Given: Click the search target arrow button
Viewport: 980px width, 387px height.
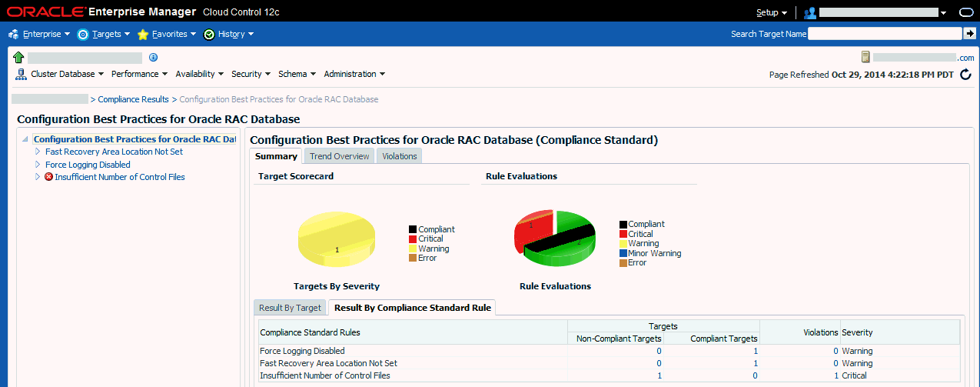Looking at the screenshot, I should pos(969,34).
